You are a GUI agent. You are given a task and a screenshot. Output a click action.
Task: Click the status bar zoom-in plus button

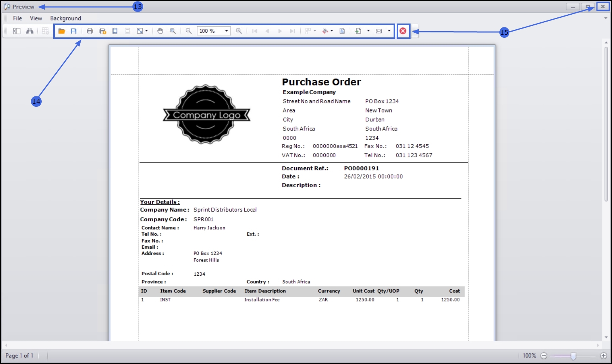click(604, 356)
